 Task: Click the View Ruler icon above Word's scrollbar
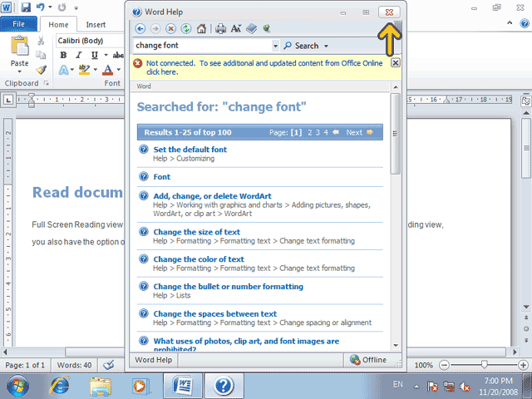coord(526,101)
